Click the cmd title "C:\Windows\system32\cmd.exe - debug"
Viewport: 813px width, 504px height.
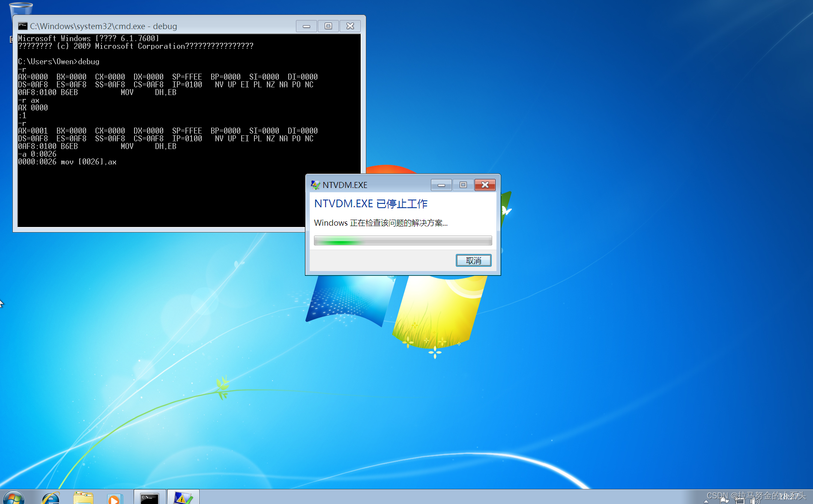pos(103,26)
